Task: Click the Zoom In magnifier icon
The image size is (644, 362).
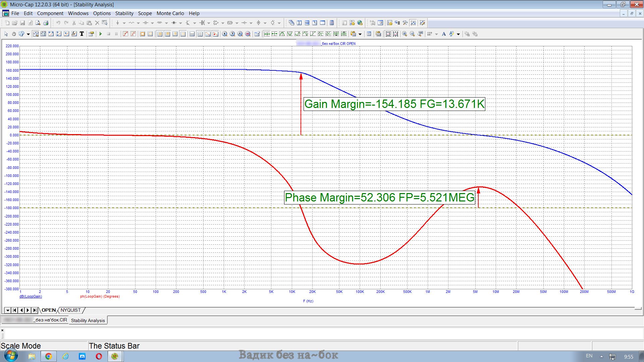Action: (x=405, y=34)
